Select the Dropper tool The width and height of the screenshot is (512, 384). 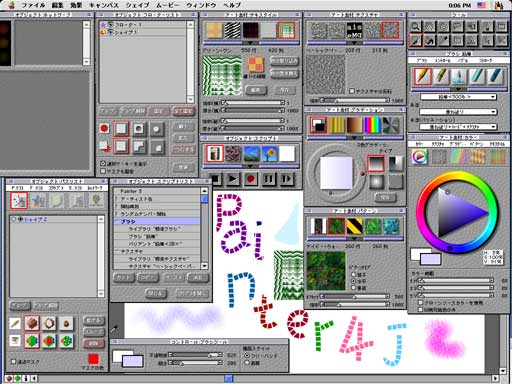click(444, 41)
